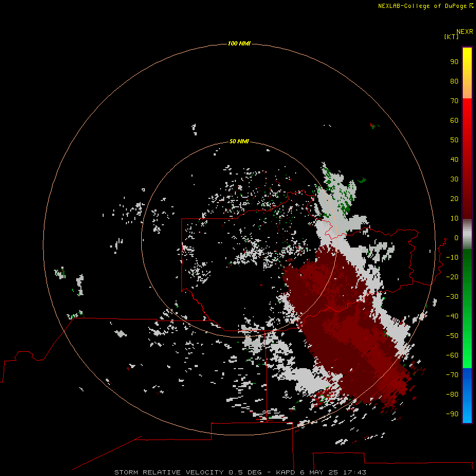This screenshot has height=476, width=476.
Task: Click the 50 NMI range ring label
Action: pos(239,141)
